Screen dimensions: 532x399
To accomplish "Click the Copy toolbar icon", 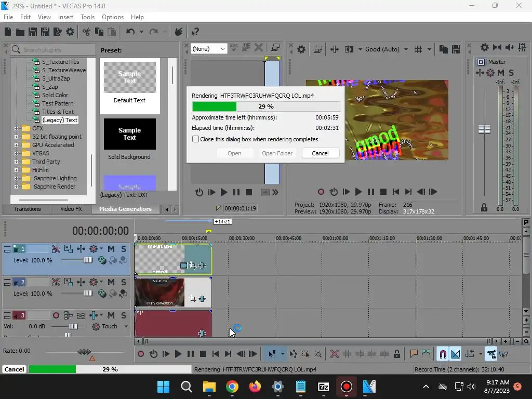I will pos(99,32).
